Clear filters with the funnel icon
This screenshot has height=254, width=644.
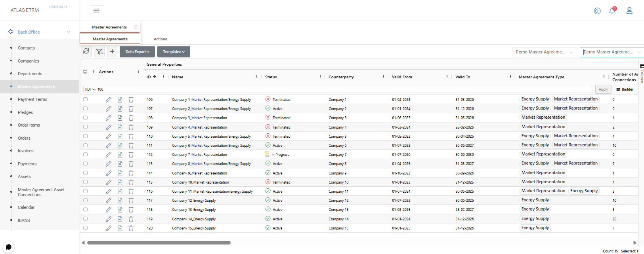coord(99,51)
